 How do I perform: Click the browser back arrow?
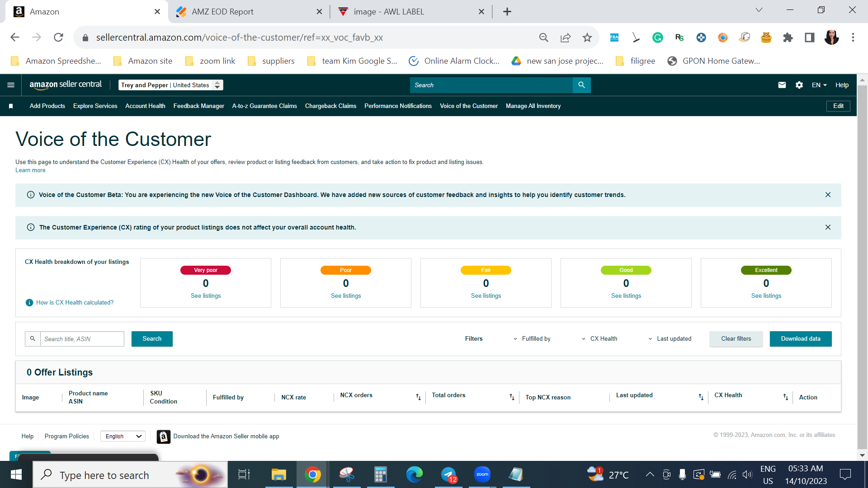[x=15, y=38]
